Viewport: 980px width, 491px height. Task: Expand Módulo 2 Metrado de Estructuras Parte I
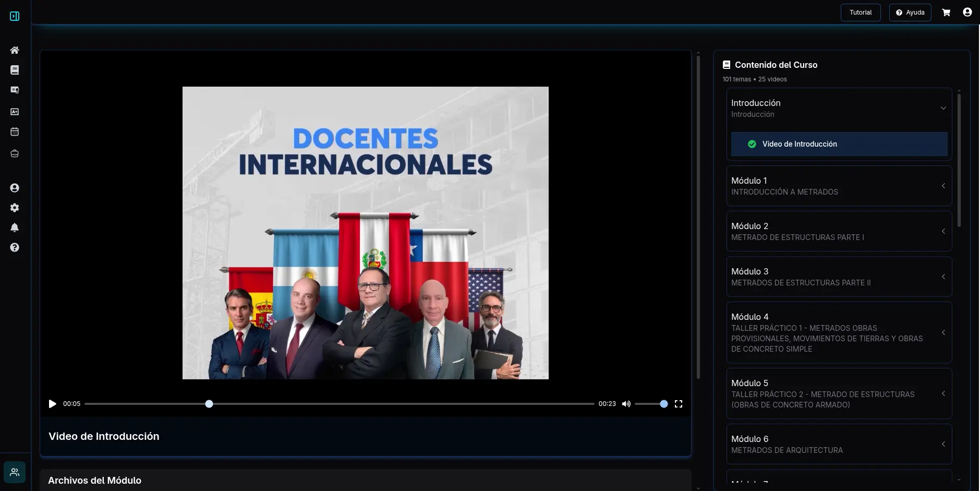tap(839, 231)
